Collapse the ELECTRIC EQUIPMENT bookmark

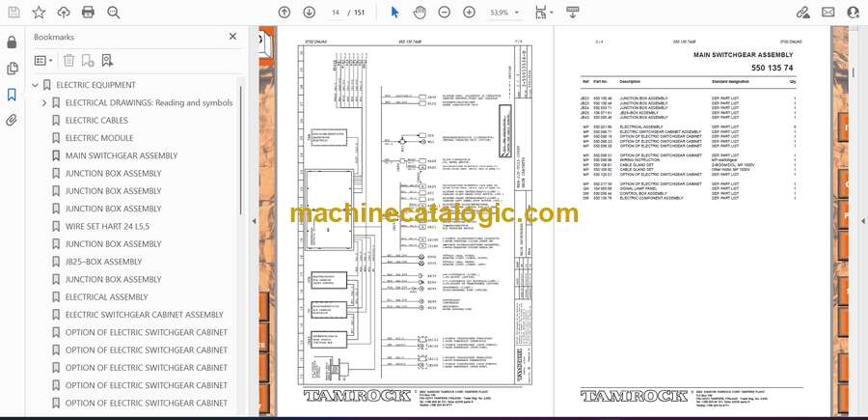click(36, 85)
